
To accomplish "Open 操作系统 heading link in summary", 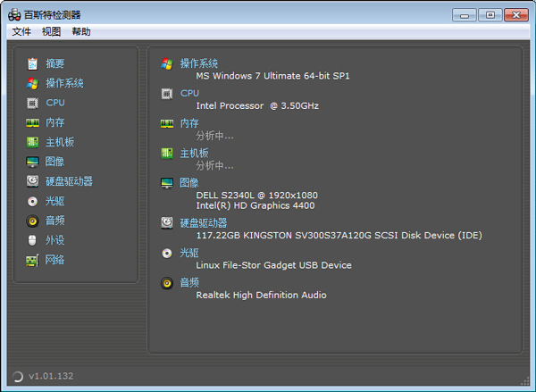I will tap(199, 63).
